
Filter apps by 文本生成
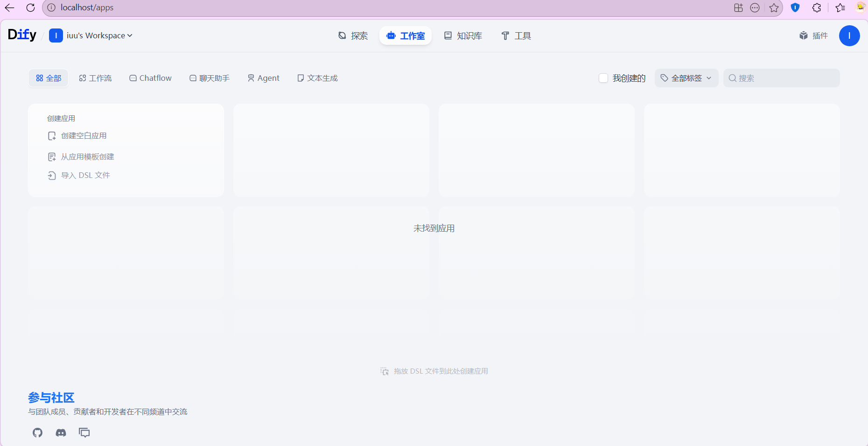(x=317, y=78)
